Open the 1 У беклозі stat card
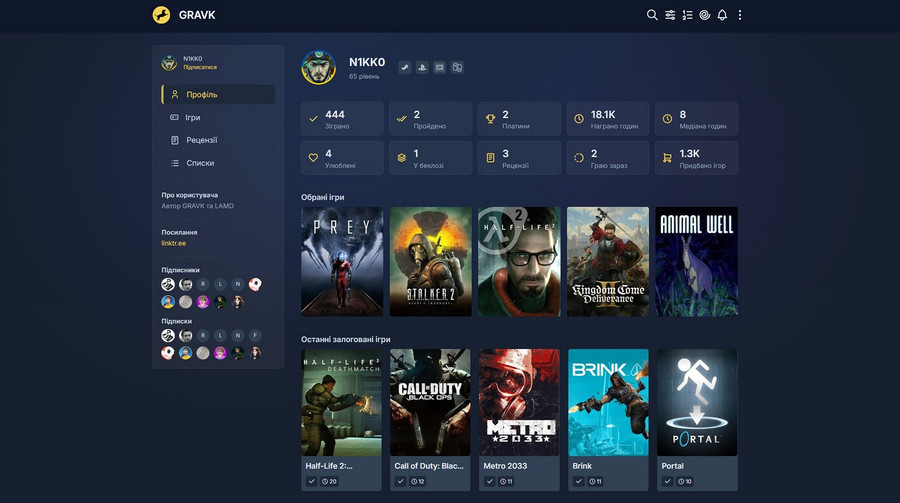The height and width of the screenshot is (503, 900). [430, 158]
